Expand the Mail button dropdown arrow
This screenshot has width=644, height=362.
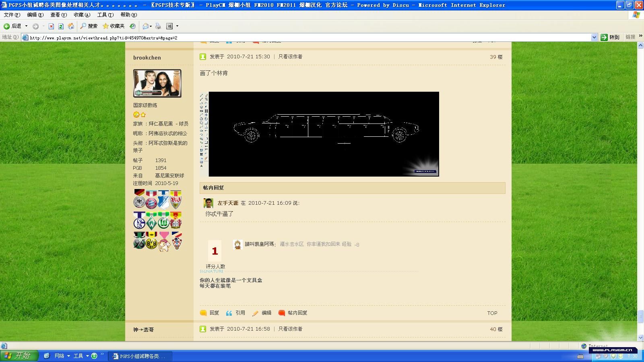point(151,26)
